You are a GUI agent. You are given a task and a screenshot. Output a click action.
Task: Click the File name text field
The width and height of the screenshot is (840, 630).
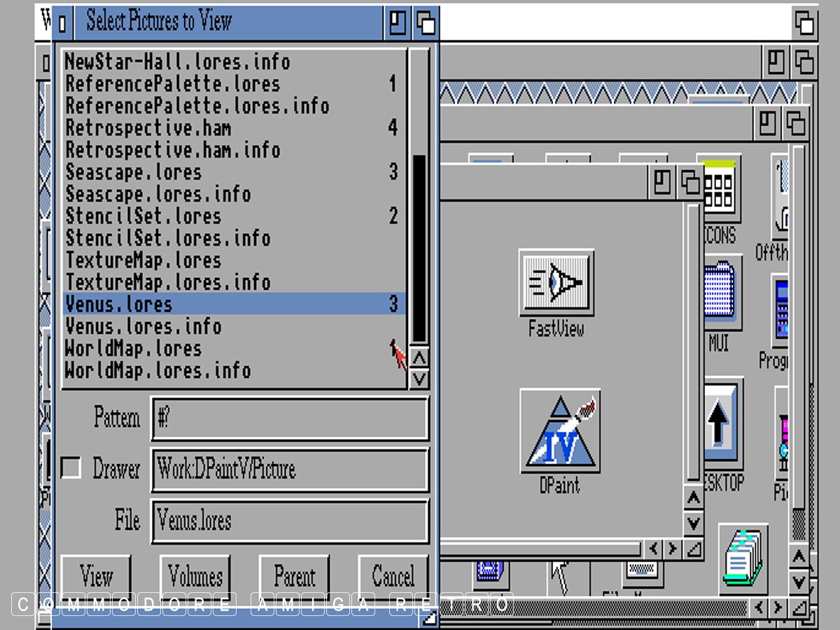point(289,521)
